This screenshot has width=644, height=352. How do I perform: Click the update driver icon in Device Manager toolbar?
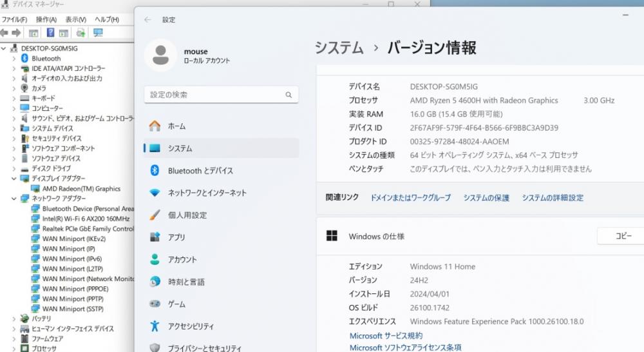[x=80, y=32]
